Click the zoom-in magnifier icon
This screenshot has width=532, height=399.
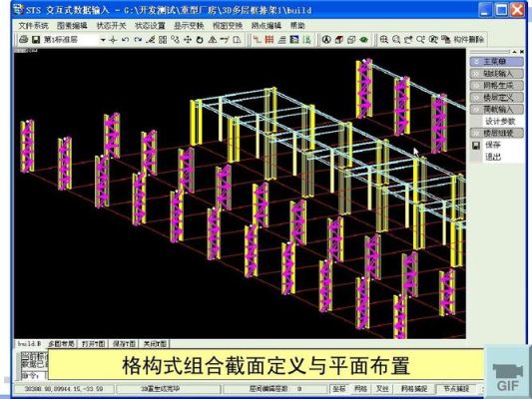(x=383, y=40)
